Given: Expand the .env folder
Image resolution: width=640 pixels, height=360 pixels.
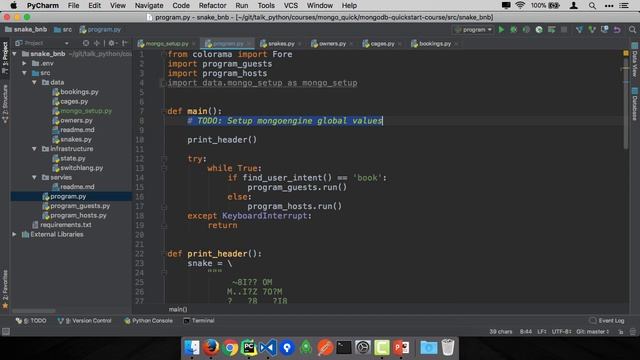Looking at the screenshot, I should coord(24,63).
